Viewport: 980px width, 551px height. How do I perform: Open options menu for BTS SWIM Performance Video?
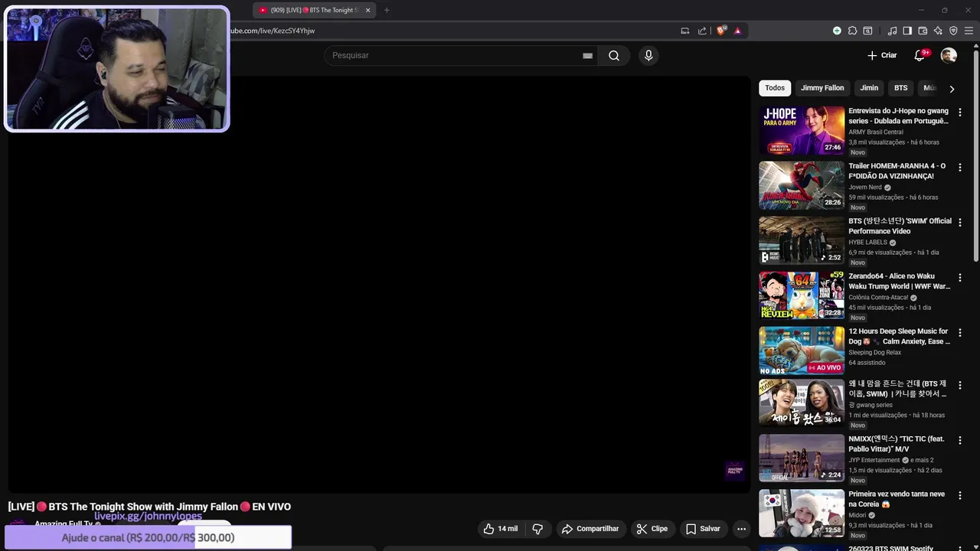click(959, 222)
